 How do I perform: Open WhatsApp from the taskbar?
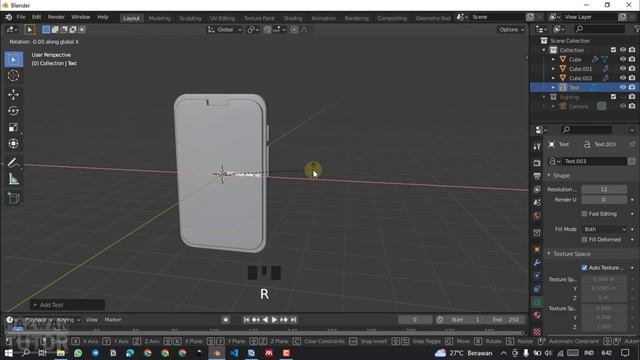[78, 353]
